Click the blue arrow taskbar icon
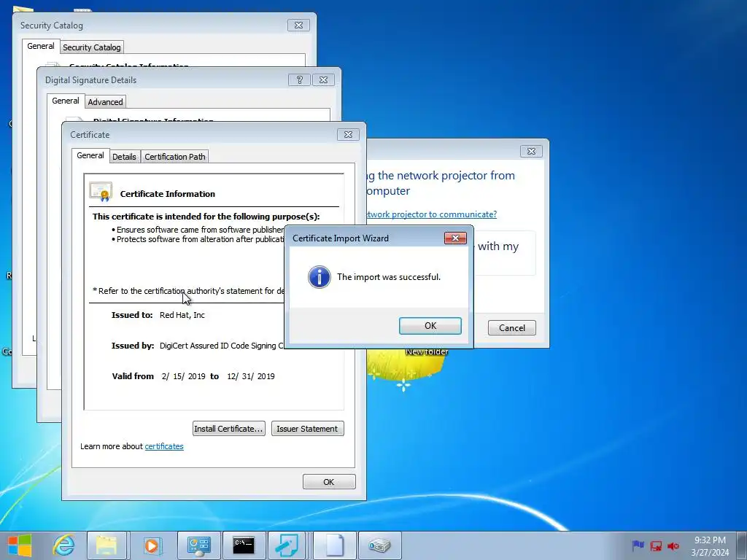The height and width of the screenshot is (560, 747). [x=287, y=545]
